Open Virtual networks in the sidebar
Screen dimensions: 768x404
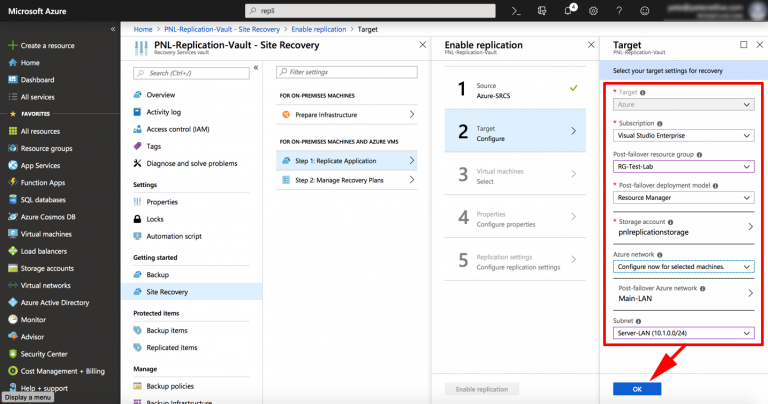[x=46, y=285]
